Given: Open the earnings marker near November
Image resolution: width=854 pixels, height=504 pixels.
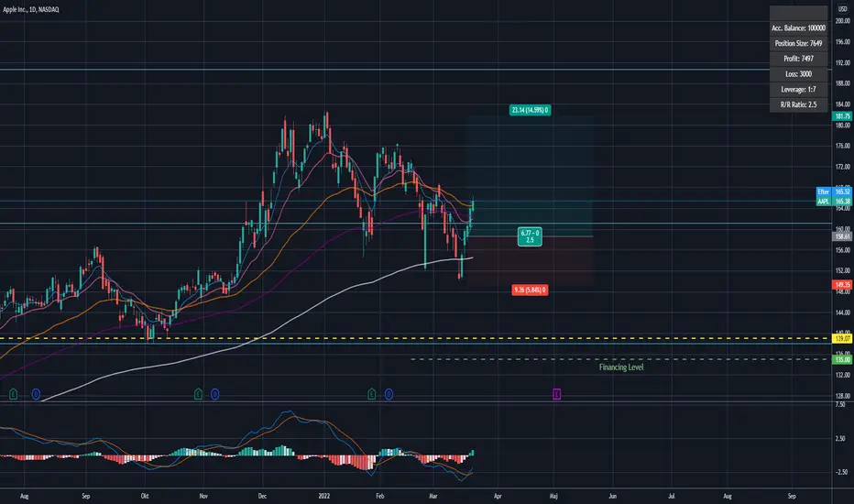Looking at the screenshot, I should (198, 394).
